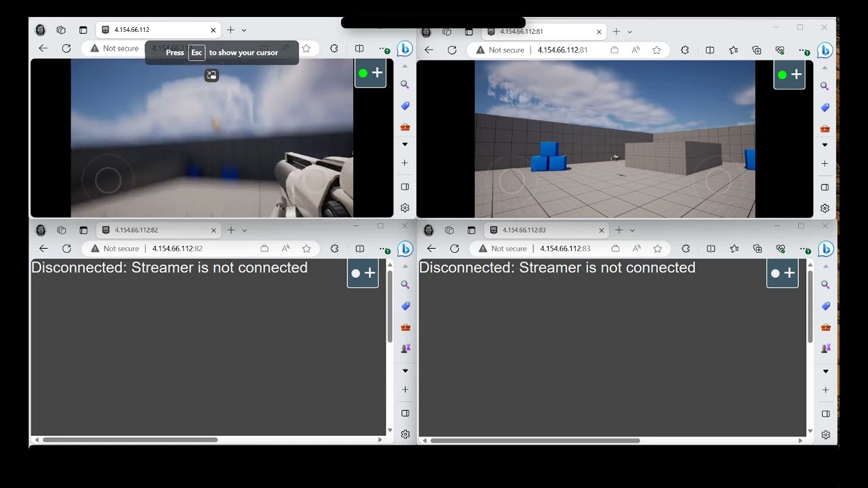Select the 4.154.66.112:81 tab

coord(545,32)
